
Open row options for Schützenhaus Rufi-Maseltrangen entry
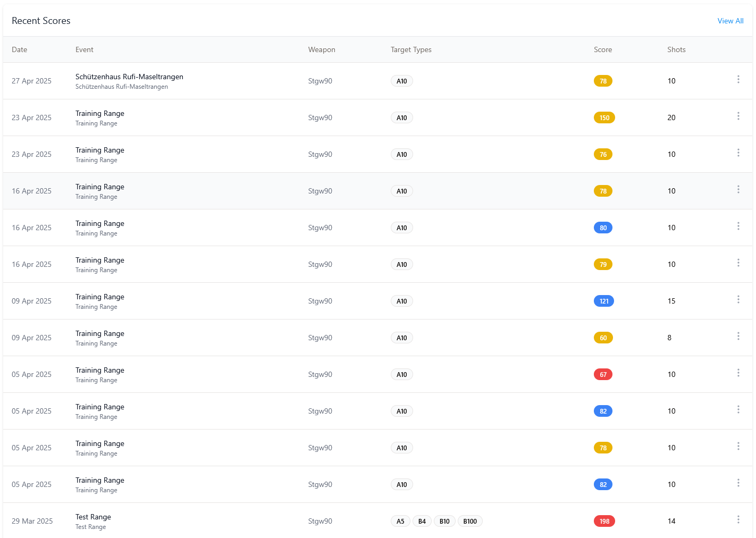(x=738, y=79)
